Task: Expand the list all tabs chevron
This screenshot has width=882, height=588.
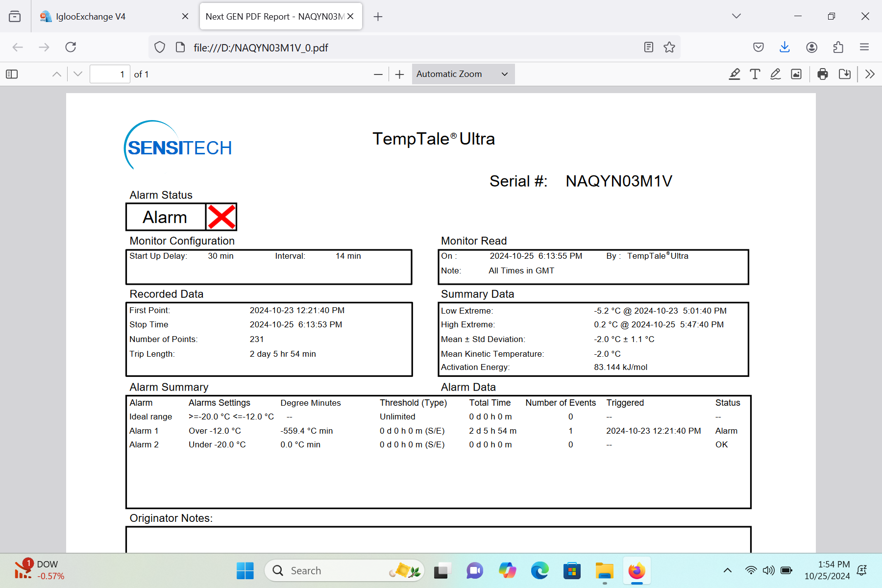Action: coord(736,16)
